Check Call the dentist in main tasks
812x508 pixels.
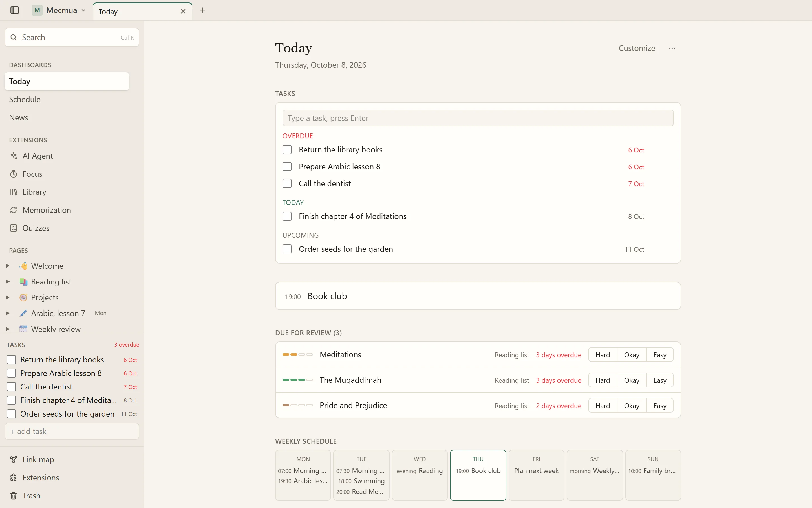(287, 183)
